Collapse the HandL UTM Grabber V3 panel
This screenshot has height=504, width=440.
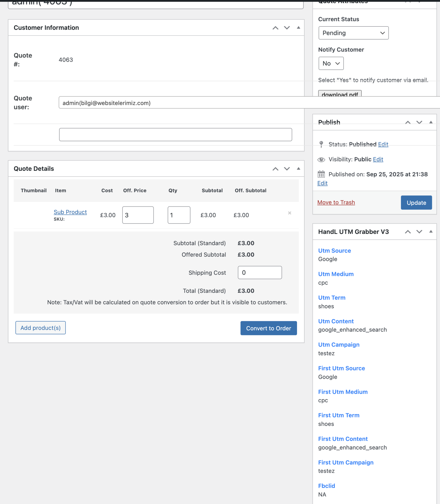[431, 232]
